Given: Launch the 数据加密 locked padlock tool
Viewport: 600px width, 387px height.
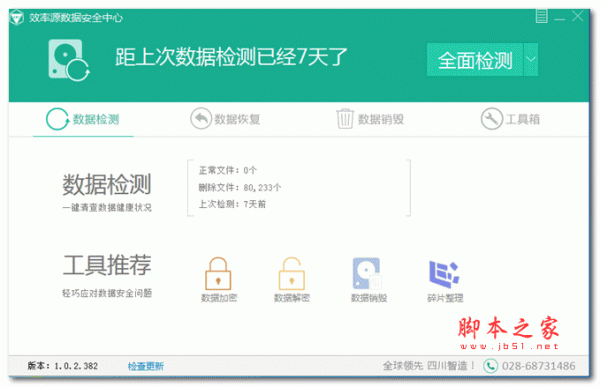Looking at the screenshot, I should coord(218,279).
